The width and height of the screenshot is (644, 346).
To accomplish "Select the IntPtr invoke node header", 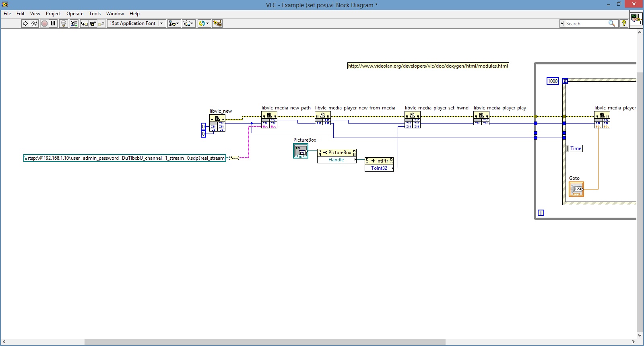I will click(379, 161).
